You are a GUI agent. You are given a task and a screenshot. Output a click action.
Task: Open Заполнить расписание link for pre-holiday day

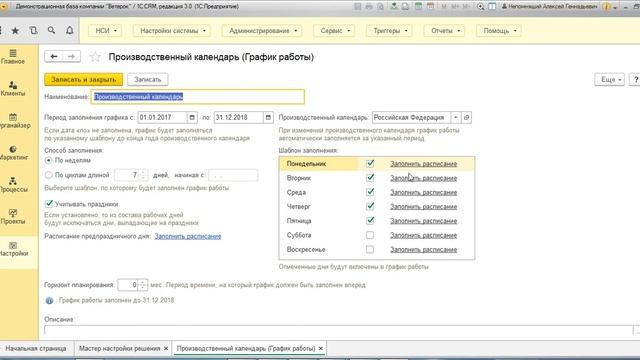(188, 236)
